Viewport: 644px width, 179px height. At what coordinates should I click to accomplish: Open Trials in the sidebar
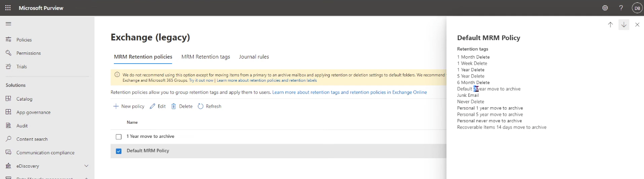[x=22, y=67]
